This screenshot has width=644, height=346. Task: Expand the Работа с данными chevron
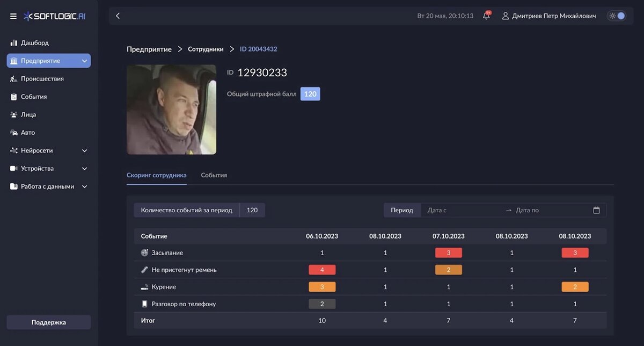(x=84, y=186)
